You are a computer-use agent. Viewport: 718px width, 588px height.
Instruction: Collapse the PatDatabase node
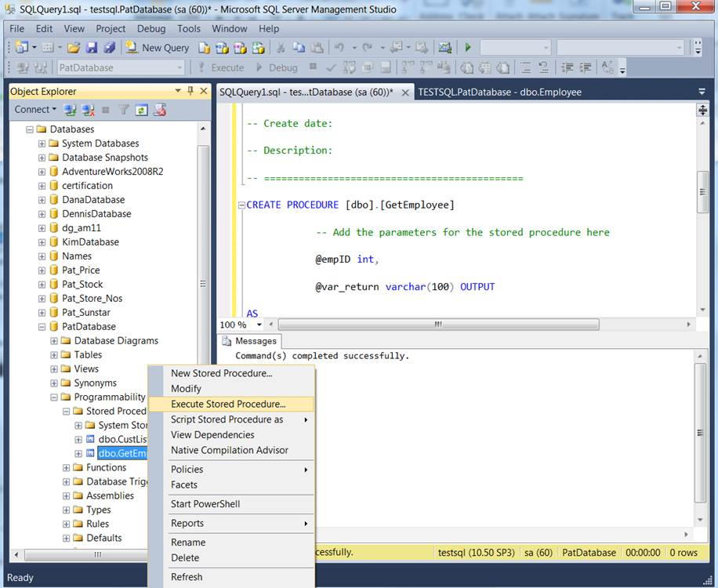click(x=42, y=327)
